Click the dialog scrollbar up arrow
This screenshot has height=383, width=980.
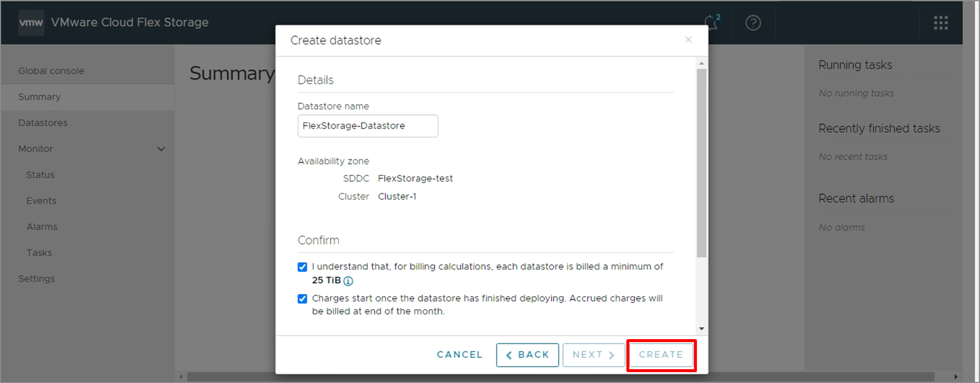click(x=701, y=64)
